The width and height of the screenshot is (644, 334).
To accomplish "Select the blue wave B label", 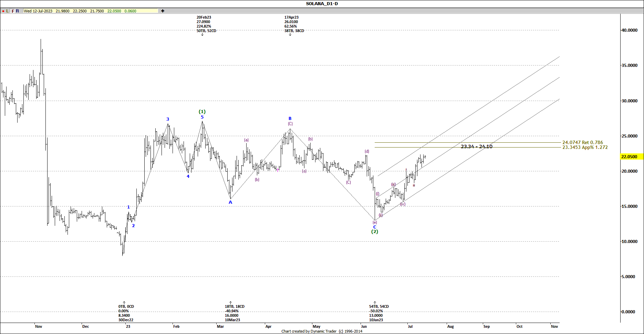I will tap(290, 119).
